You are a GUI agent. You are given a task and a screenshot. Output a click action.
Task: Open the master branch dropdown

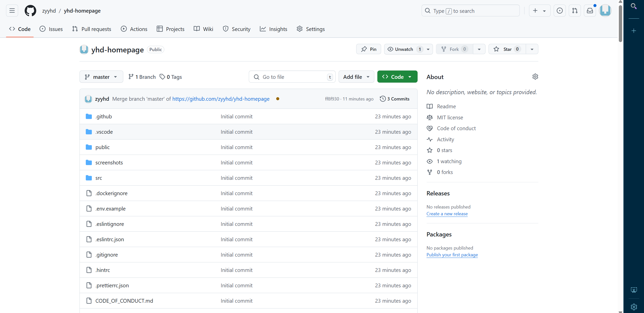point(101,77)
